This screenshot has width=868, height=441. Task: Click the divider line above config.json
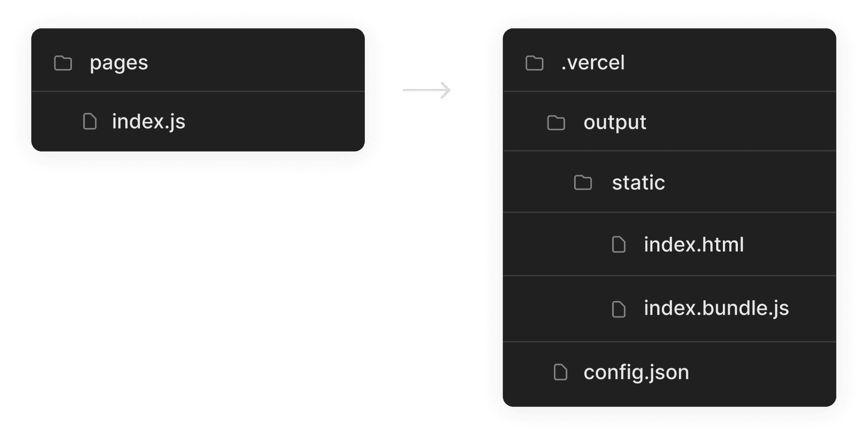pyautogui.click(x=669, y=341)
